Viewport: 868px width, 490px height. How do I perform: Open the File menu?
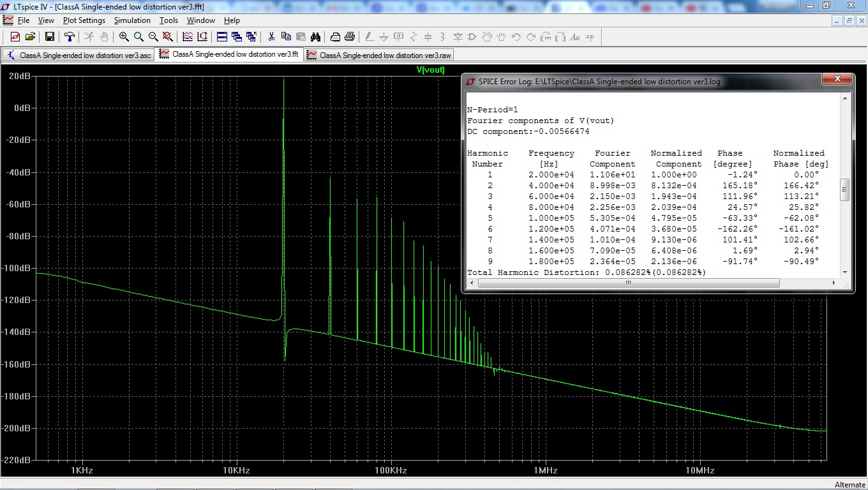pos(24,20)
